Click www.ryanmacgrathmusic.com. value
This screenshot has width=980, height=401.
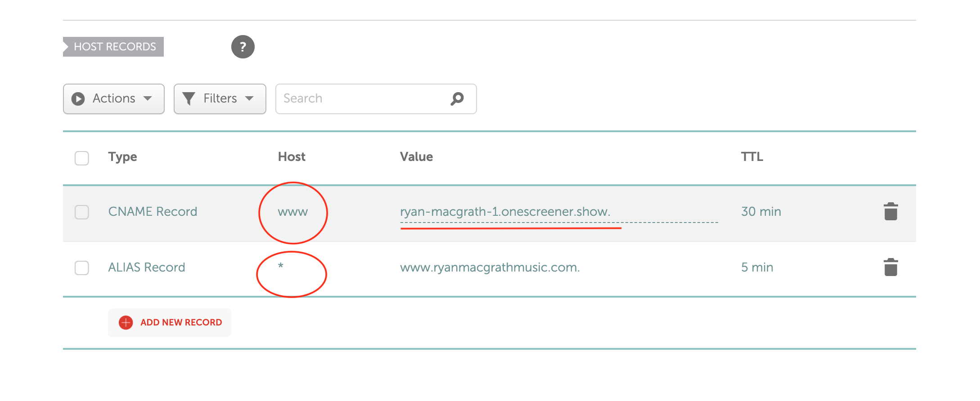490,267
